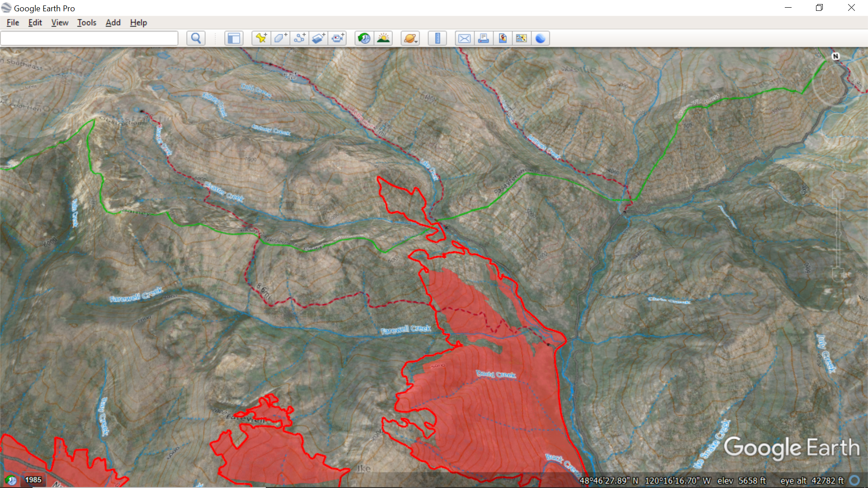This screenshot has height=488, width=868.
Task: Click the North compass indicator
Action: (x=835, y=56)
